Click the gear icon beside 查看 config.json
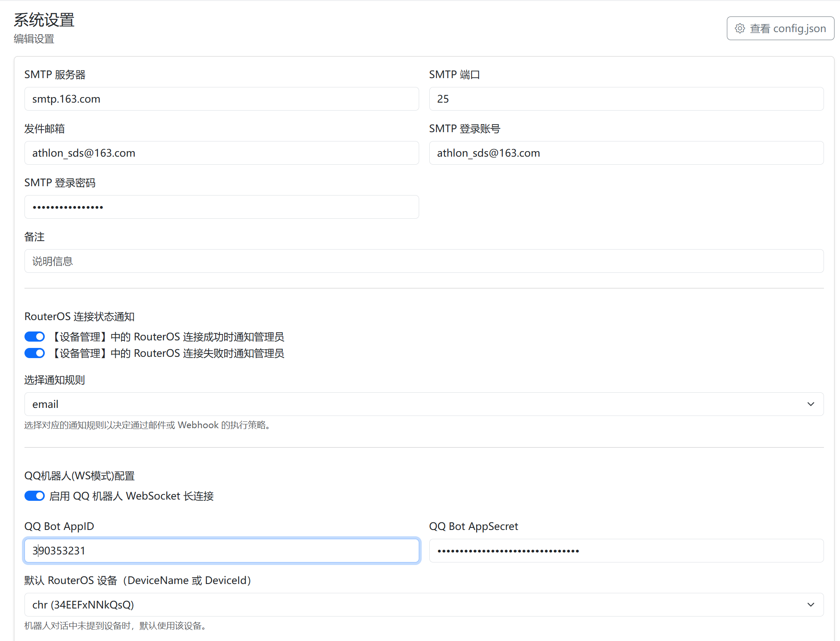 [x=740, y=28]
